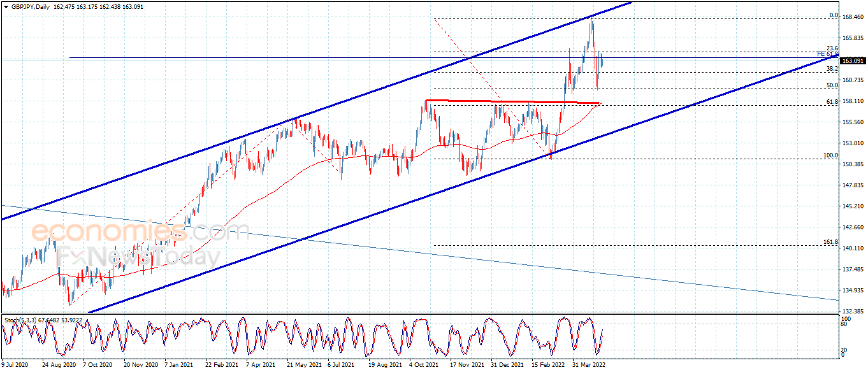
Task: Click the 20 Nov 2020 date label
Action: [140, 366]
